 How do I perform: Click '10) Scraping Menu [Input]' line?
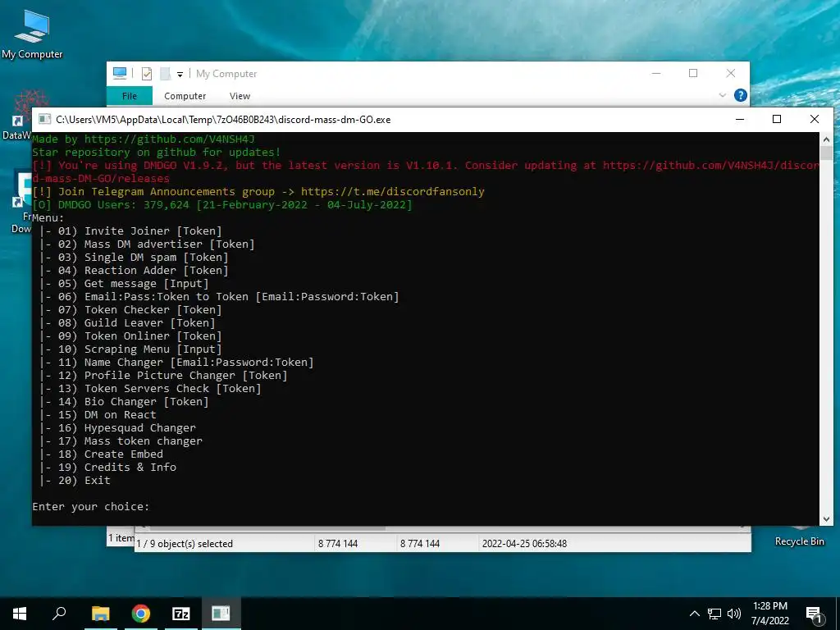(x=139, y=349)
